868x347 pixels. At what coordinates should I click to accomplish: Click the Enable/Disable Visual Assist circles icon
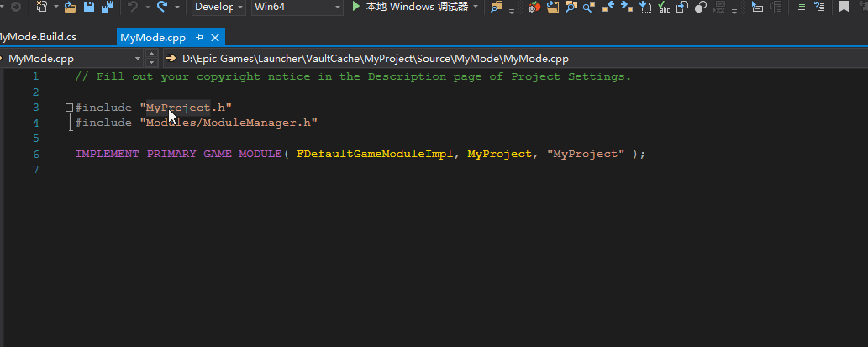coord(701,7)
